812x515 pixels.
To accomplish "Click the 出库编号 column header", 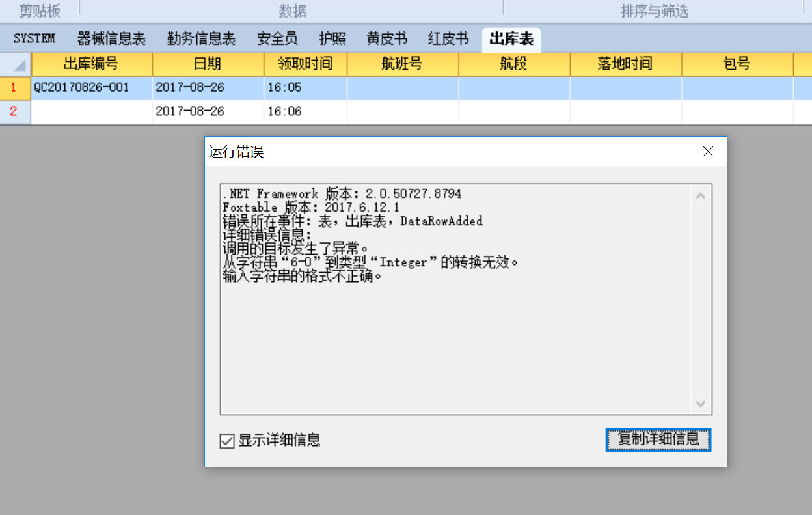I will [92, 64].
